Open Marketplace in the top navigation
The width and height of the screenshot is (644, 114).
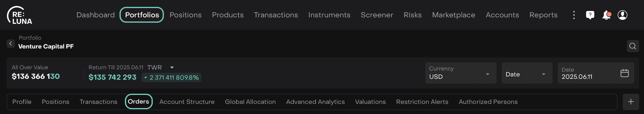click(x=453, y=15)
